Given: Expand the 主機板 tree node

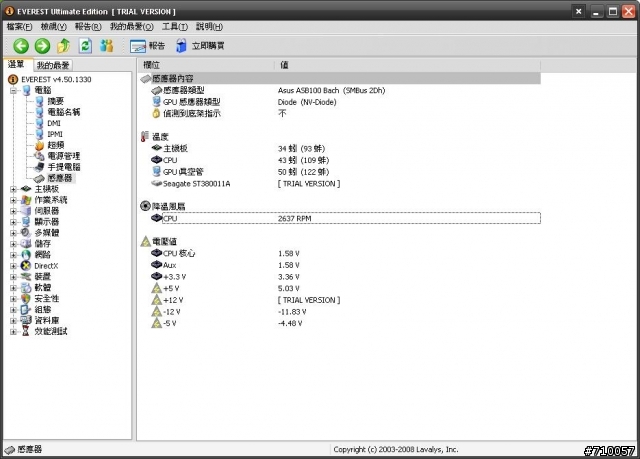Looking at the screenshot, I should [13, 189].
